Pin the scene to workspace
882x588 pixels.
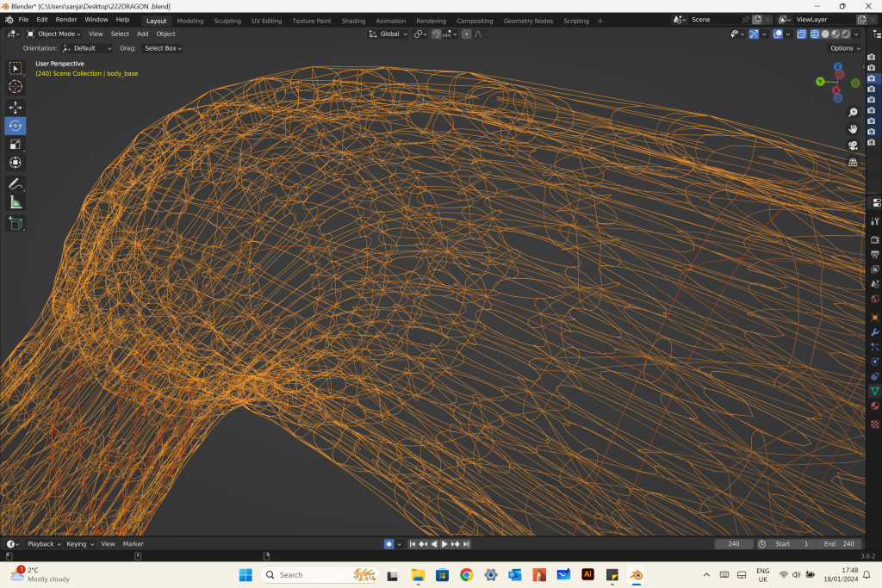(x=745, y=20)
